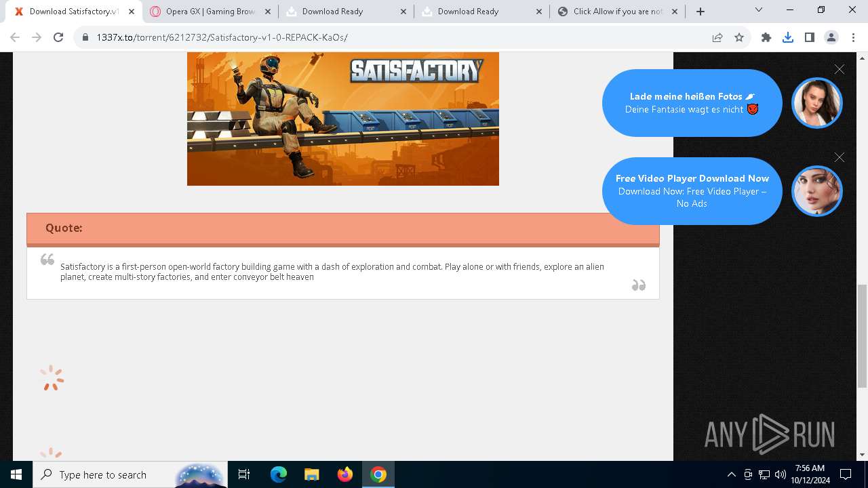Switch to Opera GX Gaming Browser tab
The width and height of the screenshot is (868, 488).
pyautogui.click(x=210, y=12)
